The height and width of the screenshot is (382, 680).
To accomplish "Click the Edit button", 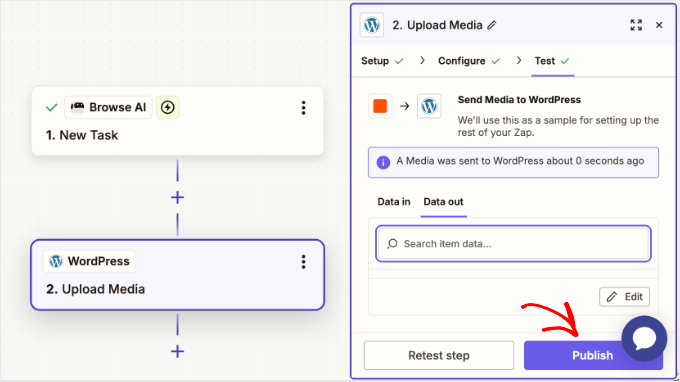I will [x=624, y=297].
